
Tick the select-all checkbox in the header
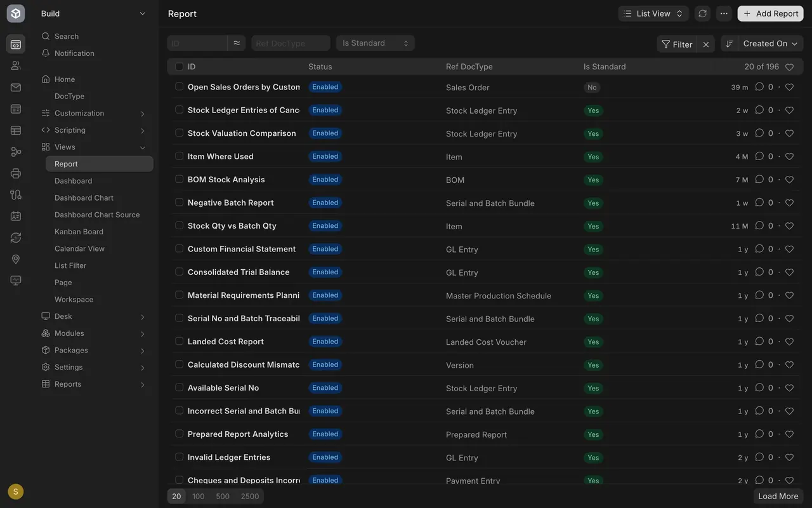[180, 67]
